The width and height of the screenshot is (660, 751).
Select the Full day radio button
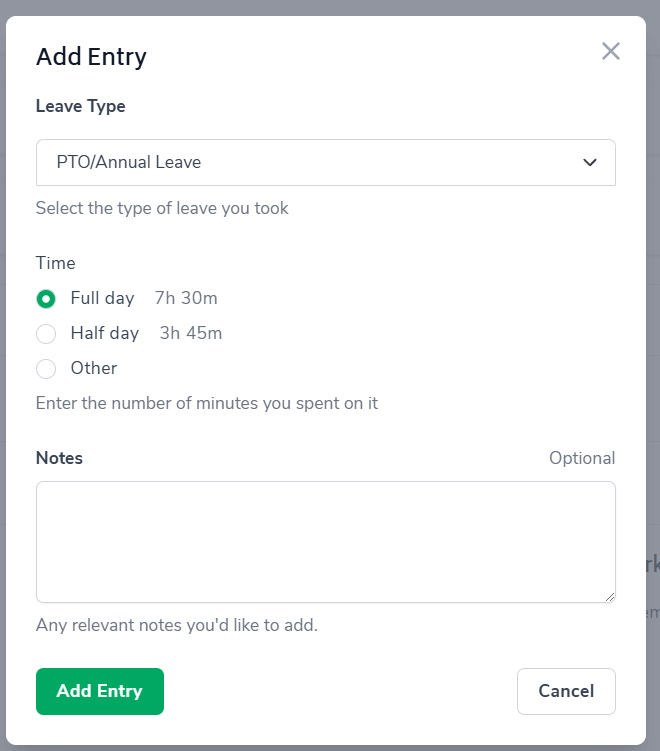[x=46, y=299]
